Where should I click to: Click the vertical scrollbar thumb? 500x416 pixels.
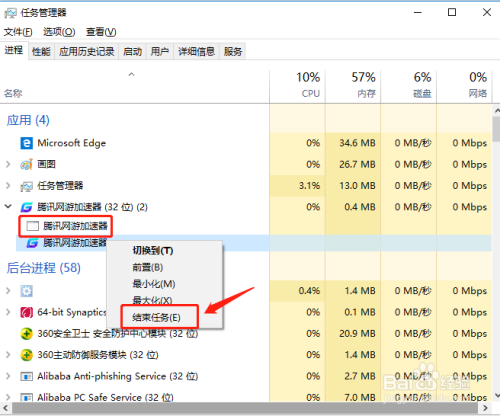496,129
